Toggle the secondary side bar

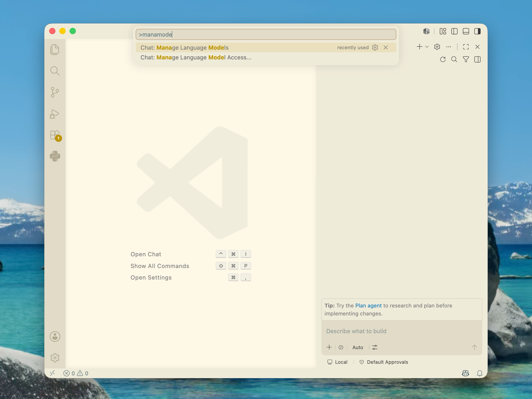point(477,31)
